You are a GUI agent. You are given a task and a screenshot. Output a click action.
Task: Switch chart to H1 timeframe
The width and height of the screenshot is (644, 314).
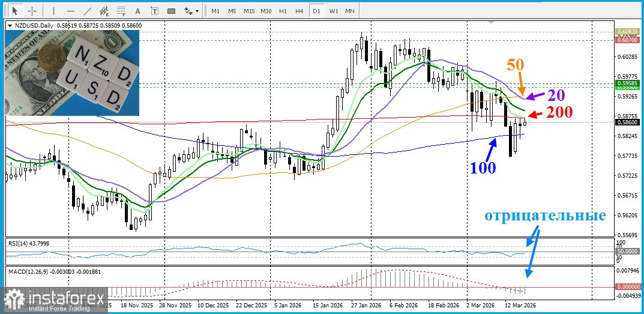point(283,11)
